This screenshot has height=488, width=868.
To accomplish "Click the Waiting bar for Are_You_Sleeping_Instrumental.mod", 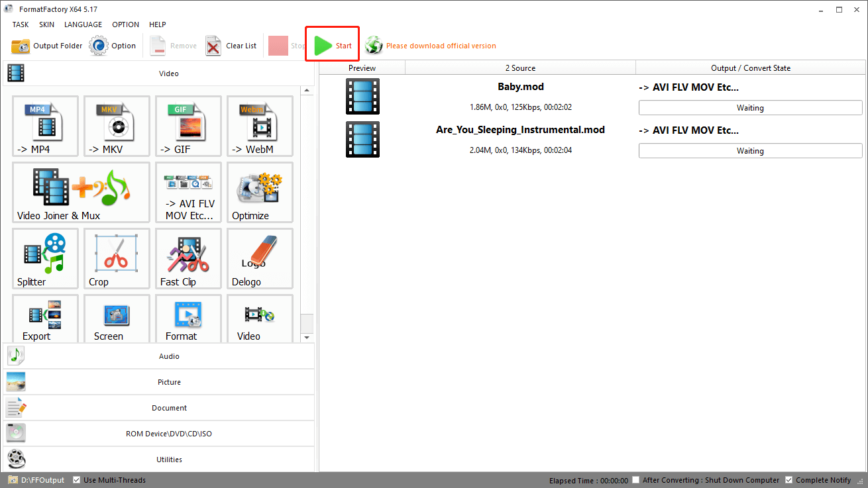I will (x=750, y=151).
